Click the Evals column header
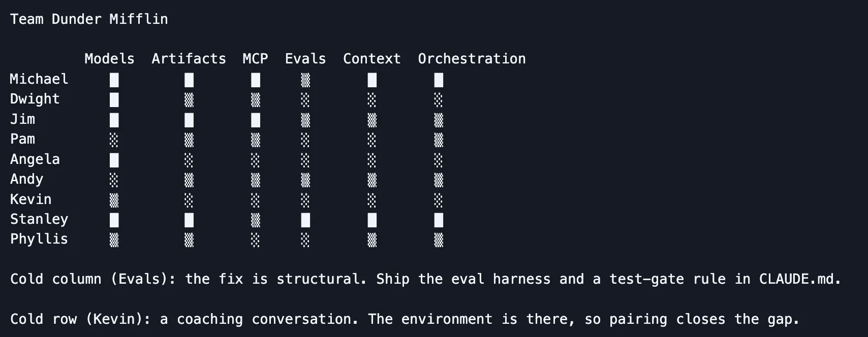Viewport: 868px width, 337px height. pyautogui.click(x=305, y=59)
